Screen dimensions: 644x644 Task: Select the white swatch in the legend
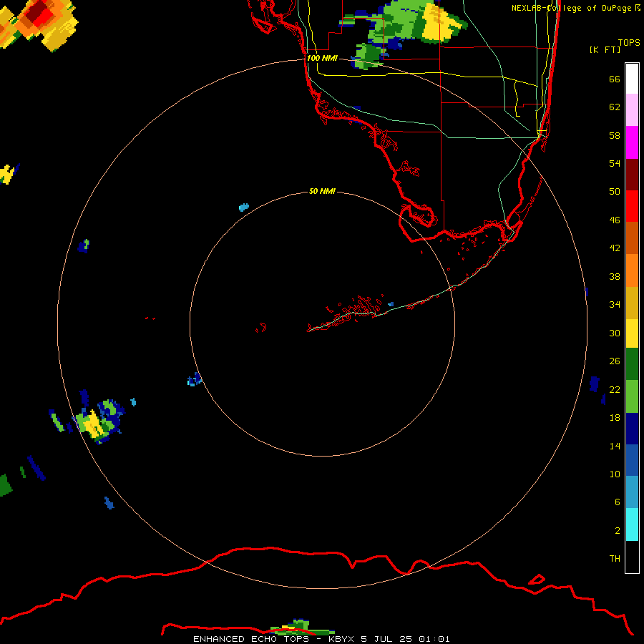pos(632,79)
